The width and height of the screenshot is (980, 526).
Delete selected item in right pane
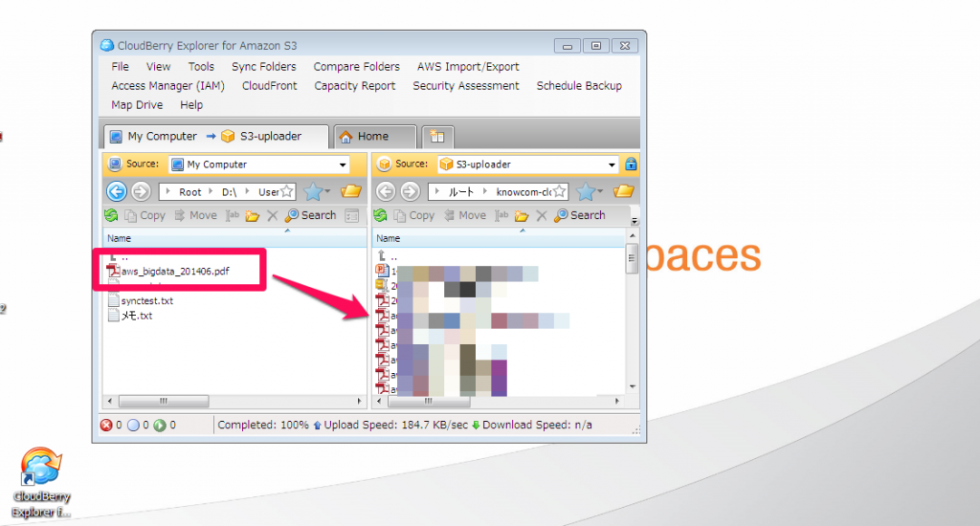click(542, 215)
